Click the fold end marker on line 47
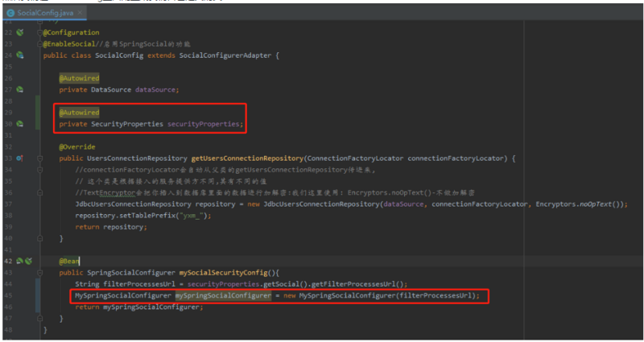Screen dimensions: 644x342 (x=39, y=318)
